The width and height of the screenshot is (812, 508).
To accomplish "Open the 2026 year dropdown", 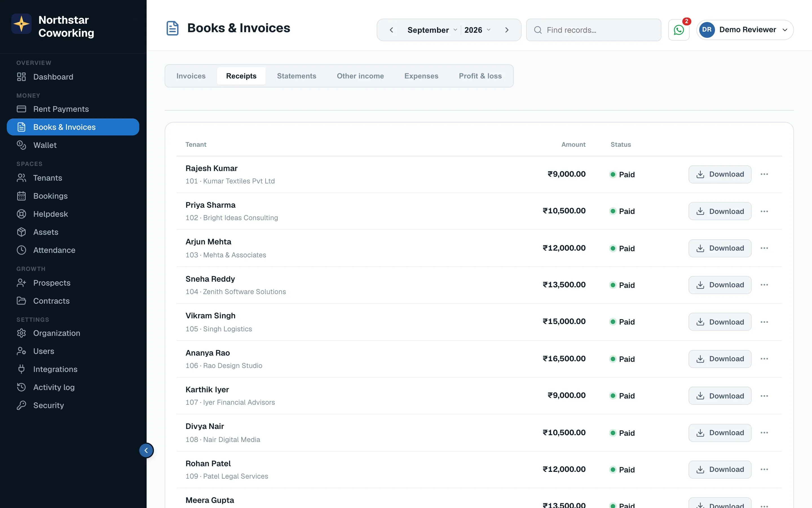I will click(x=477, y=30).
